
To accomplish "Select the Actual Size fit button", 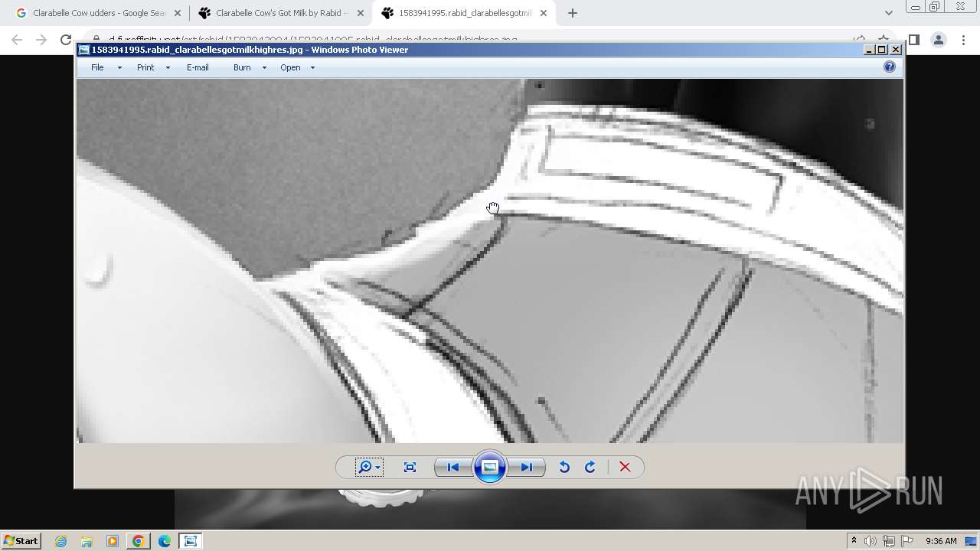I will point(410,467).
